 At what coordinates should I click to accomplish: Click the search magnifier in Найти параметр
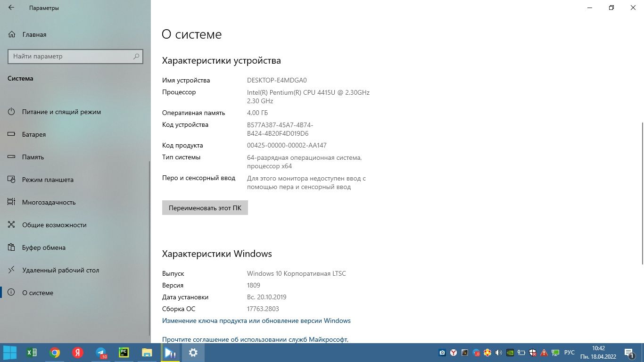point(136,56)
